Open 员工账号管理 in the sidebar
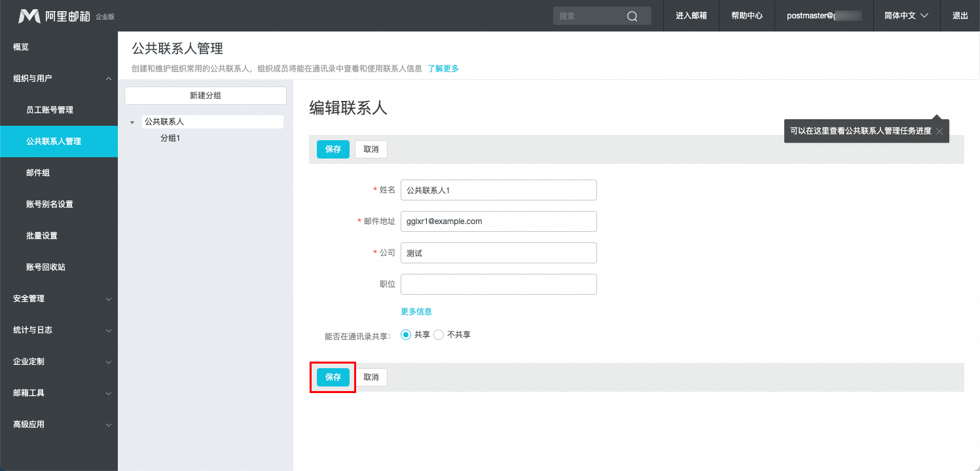 pos(50,110)
